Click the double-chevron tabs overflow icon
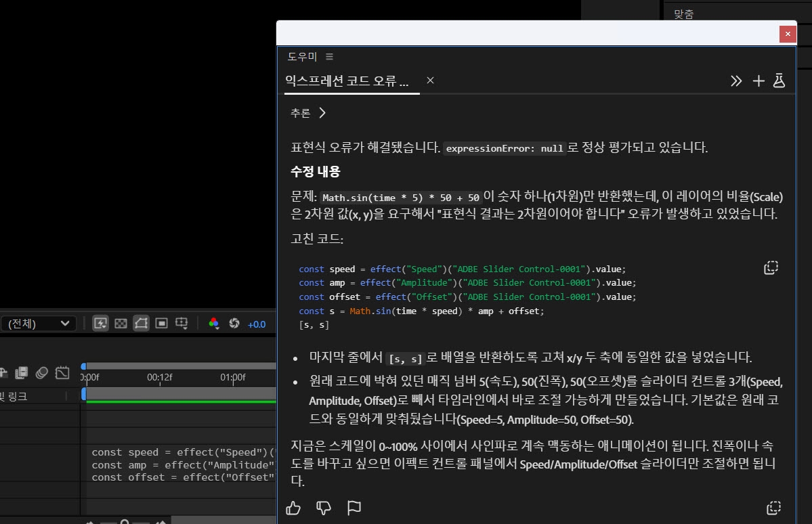This screenshot has height=524, width=812. (736, 81)
